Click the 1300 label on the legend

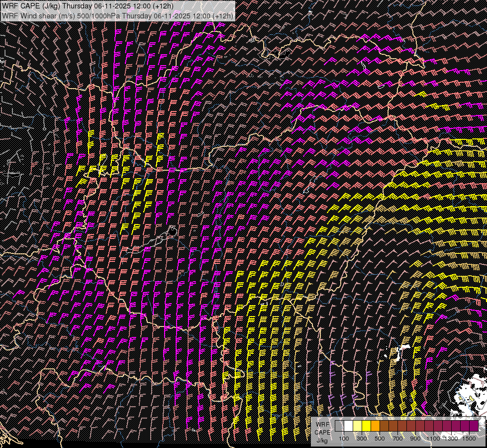(x=451, y=438)
